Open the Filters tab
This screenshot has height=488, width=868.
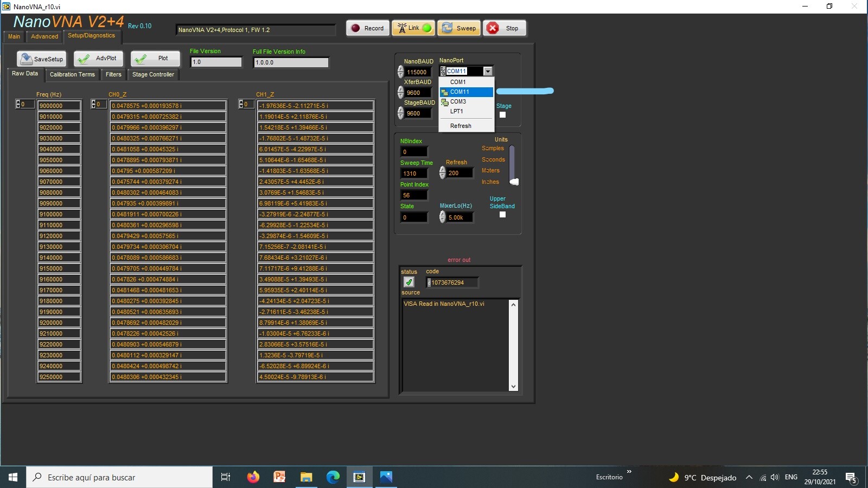pos(113,74)
